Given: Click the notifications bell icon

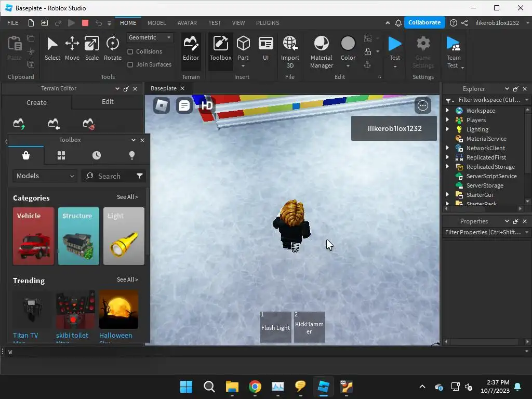Looking at the screenshot, I should pyautogui.click(x=398, y=23).
